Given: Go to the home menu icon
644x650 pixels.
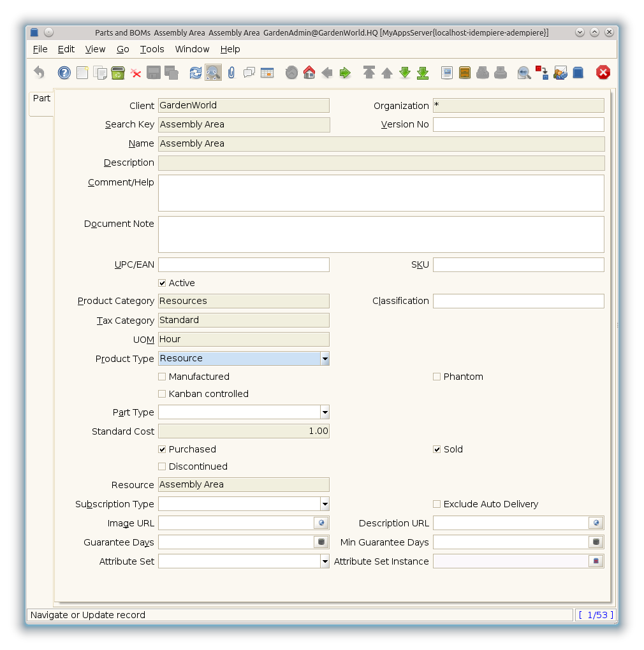Looking at the screenshot, I should click(309, 73).
